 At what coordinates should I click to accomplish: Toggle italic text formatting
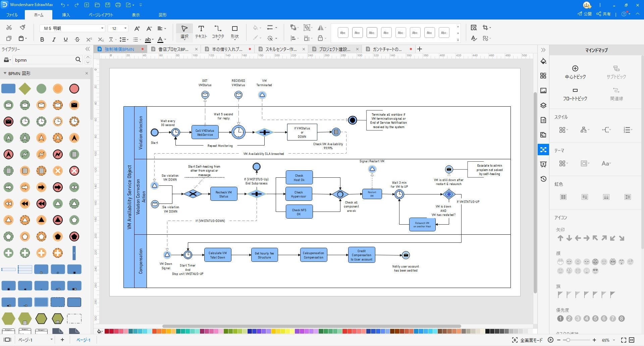(54, 40)
